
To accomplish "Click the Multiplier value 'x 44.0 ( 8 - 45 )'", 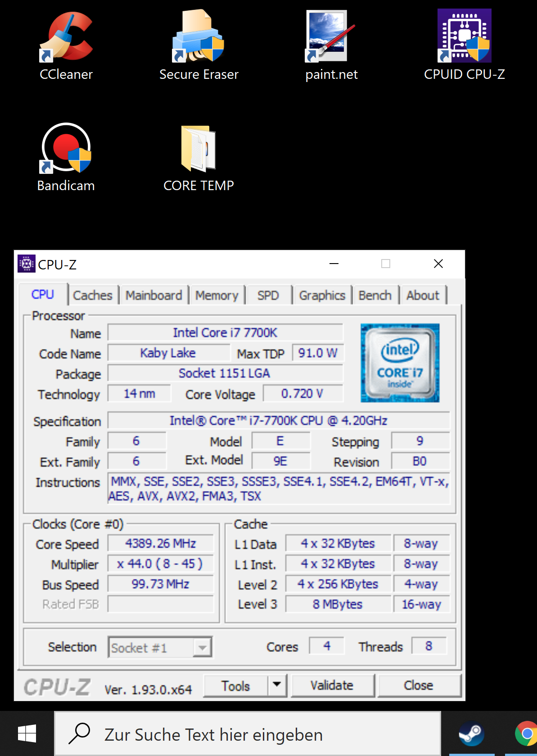I will tap(161, 564).
